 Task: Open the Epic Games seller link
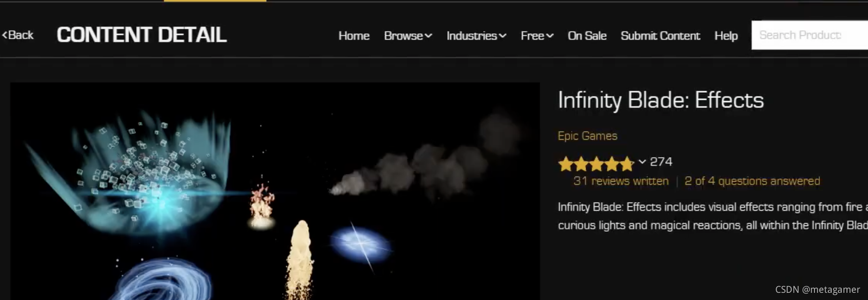587,136
